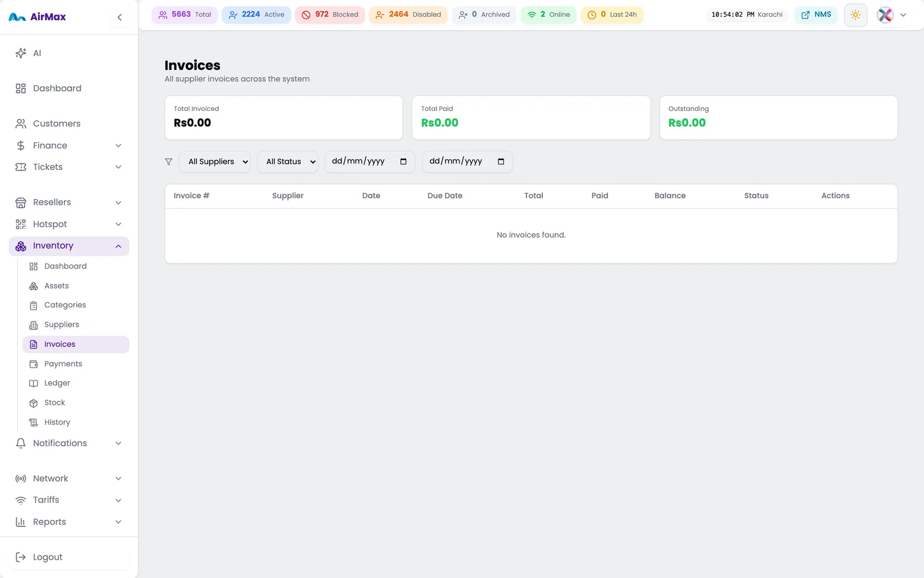Open the user avatar account menu
924x578 pixels.
tap(892, 15)
